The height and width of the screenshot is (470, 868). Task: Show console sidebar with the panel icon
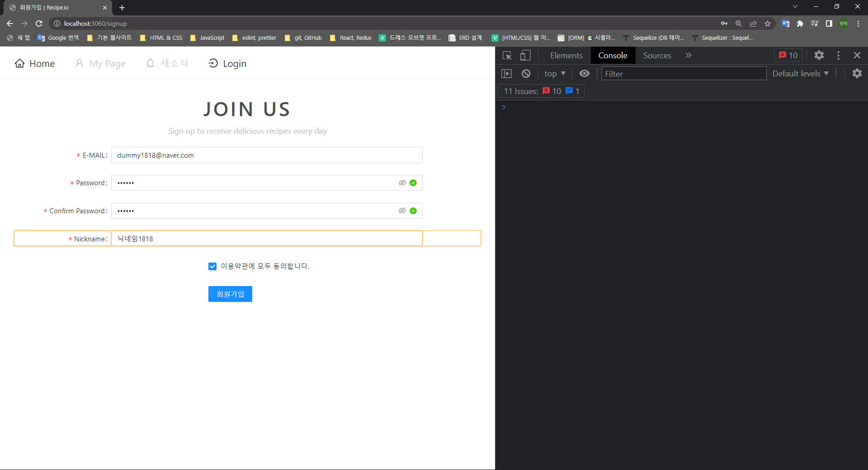pyautogui.click(x=506, y=73)
